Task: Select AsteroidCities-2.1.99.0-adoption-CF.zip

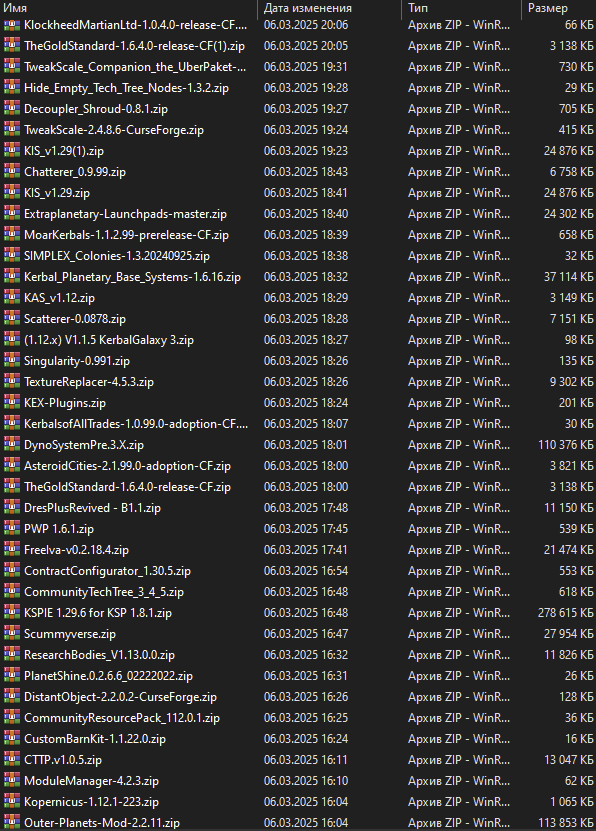Action: [x=127, y=466]
